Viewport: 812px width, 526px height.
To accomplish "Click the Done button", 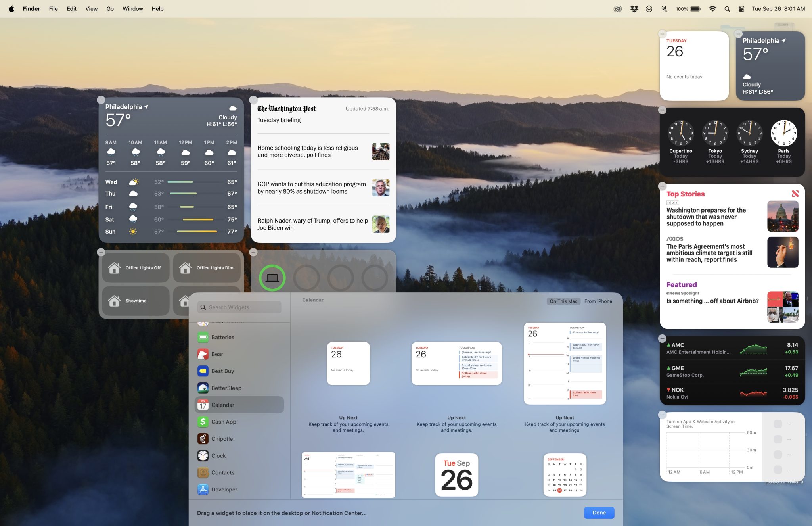I will pos(599,513).
